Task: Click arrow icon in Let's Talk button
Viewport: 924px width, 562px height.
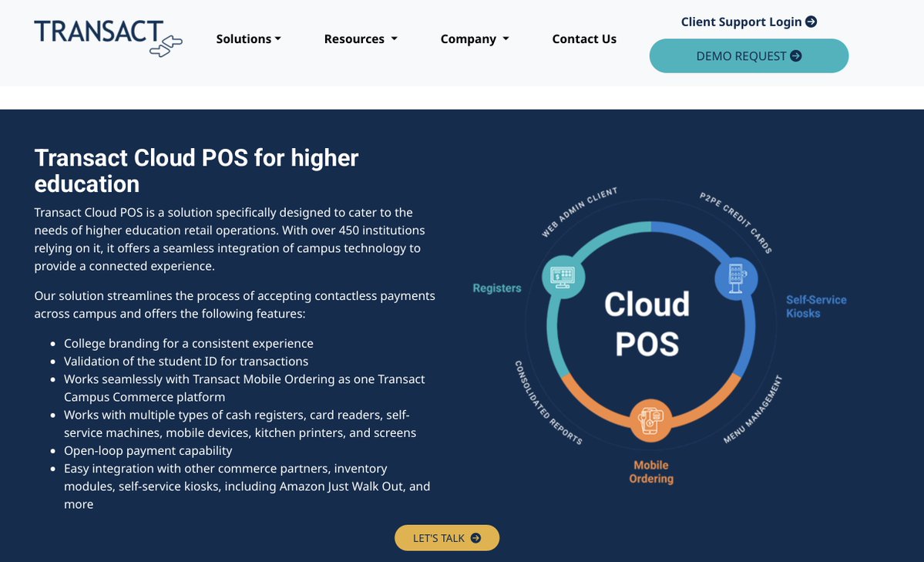Action: [x=476, y=538]
